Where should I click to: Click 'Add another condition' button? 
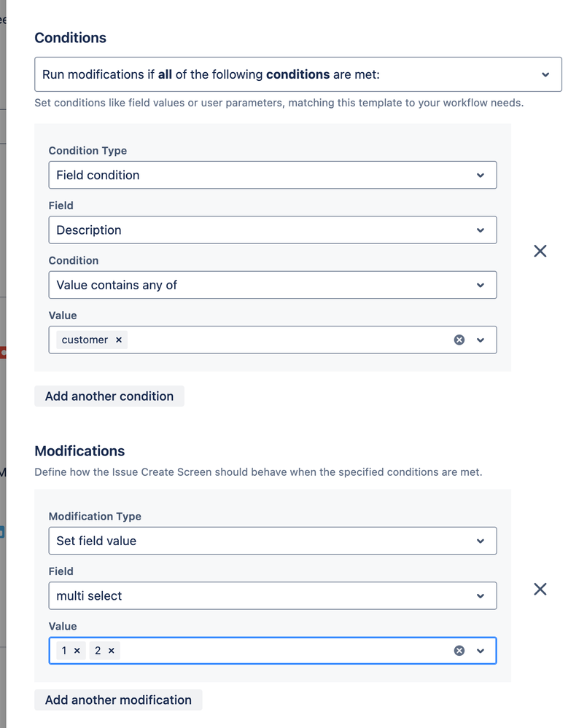point(109,396)
